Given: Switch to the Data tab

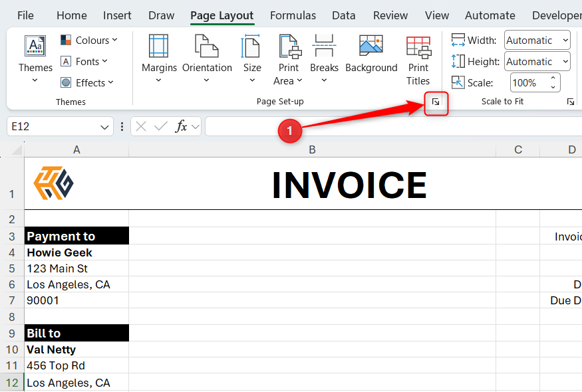Looking at the screenshot, I should [343, 15].
